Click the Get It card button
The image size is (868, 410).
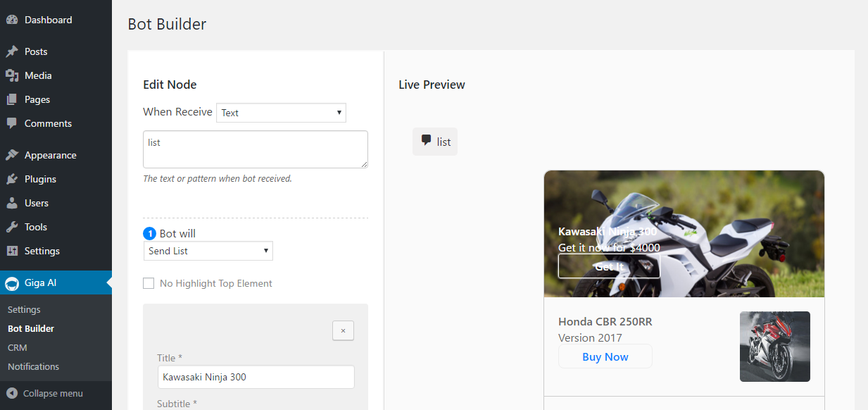pyautogui.click(x=608, y=266)
